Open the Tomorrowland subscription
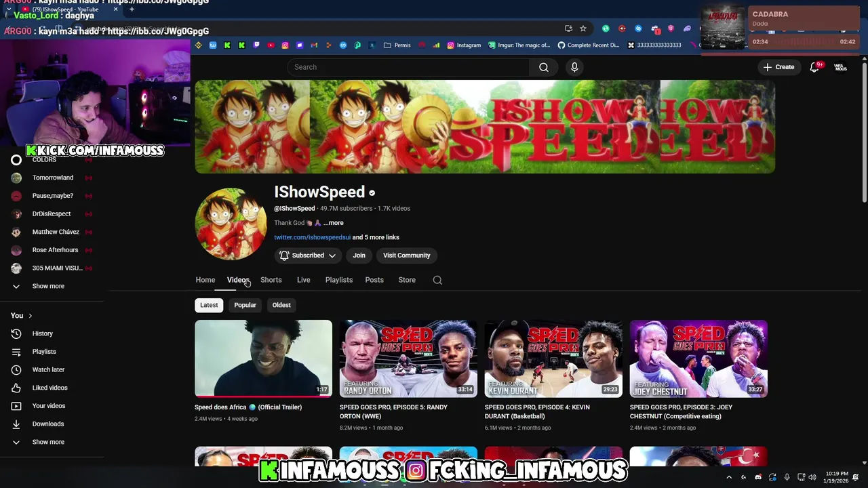The width and height of the screenshot is (868, 488). 52,178
